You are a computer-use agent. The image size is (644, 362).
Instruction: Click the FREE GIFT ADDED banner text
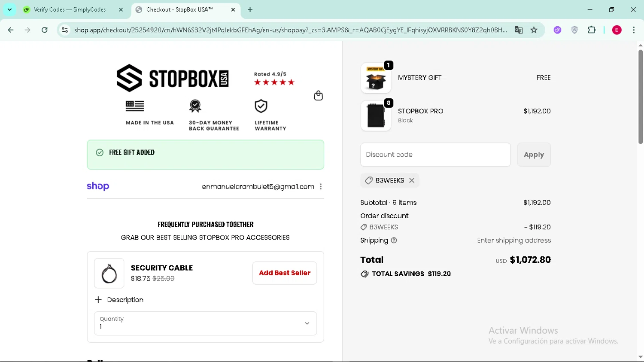pos(132,152)
